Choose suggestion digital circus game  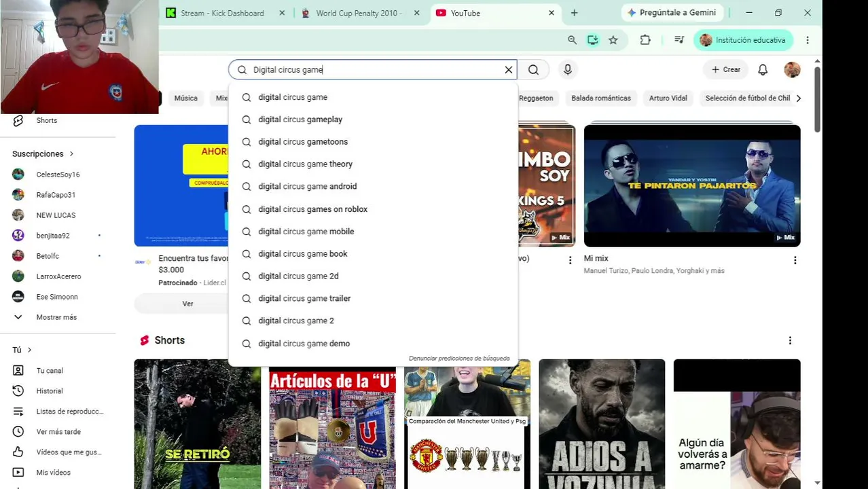pos(373,97)
